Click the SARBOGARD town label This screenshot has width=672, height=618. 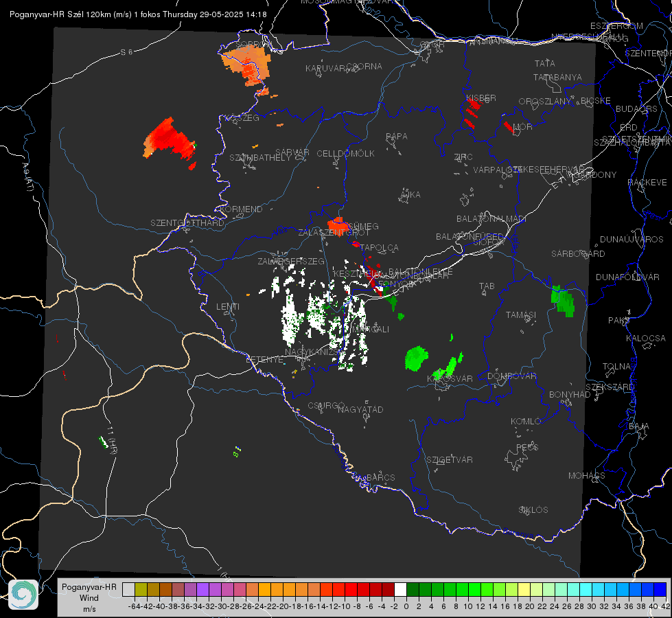pyautogui.click(x=578, y=254)
